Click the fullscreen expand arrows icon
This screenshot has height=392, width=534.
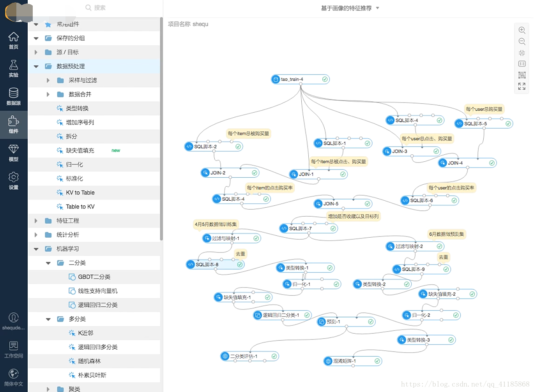click(522, 86)
